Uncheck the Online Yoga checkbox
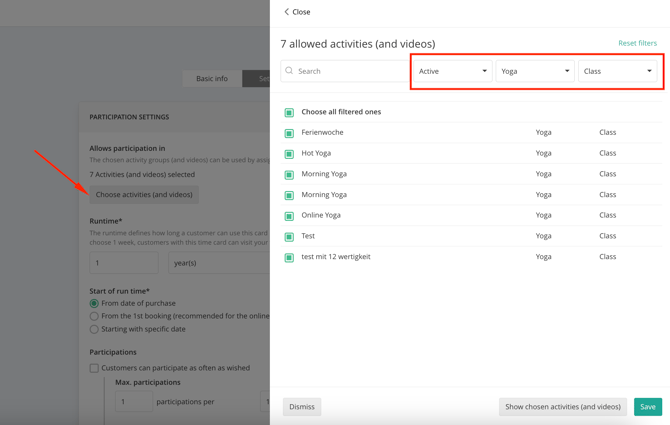The height and width of the screenshot is (425, 670). pos(289,216)
